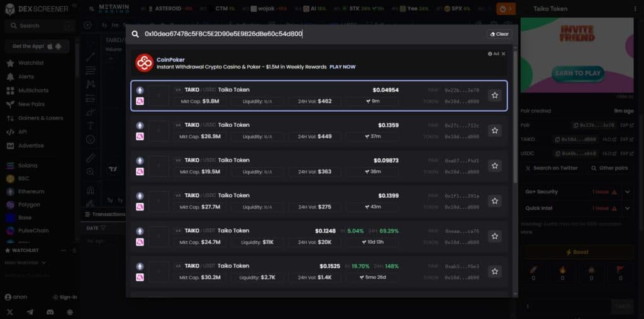
Task: Open the API sidebar item
Action: [22, 132]
